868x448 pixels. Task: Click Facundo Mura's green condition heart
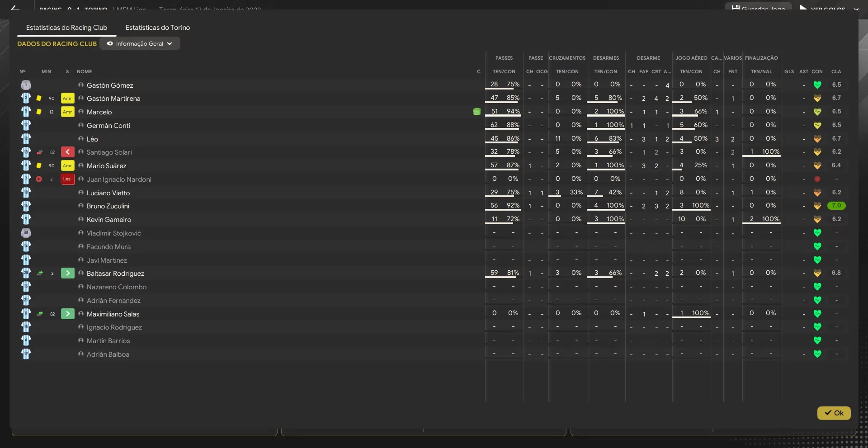817,246
